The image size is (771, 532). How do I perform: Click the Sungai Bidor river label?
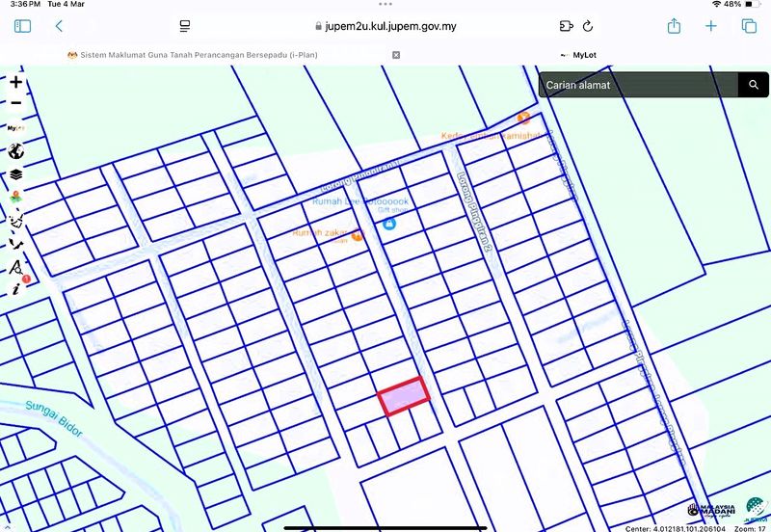54,418
